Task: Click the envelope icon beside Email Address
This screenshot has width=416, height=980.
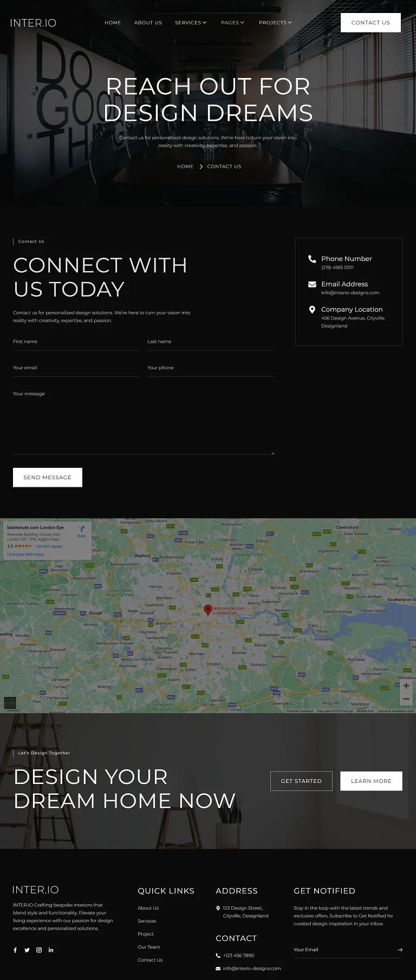Action: click(312, 284)
